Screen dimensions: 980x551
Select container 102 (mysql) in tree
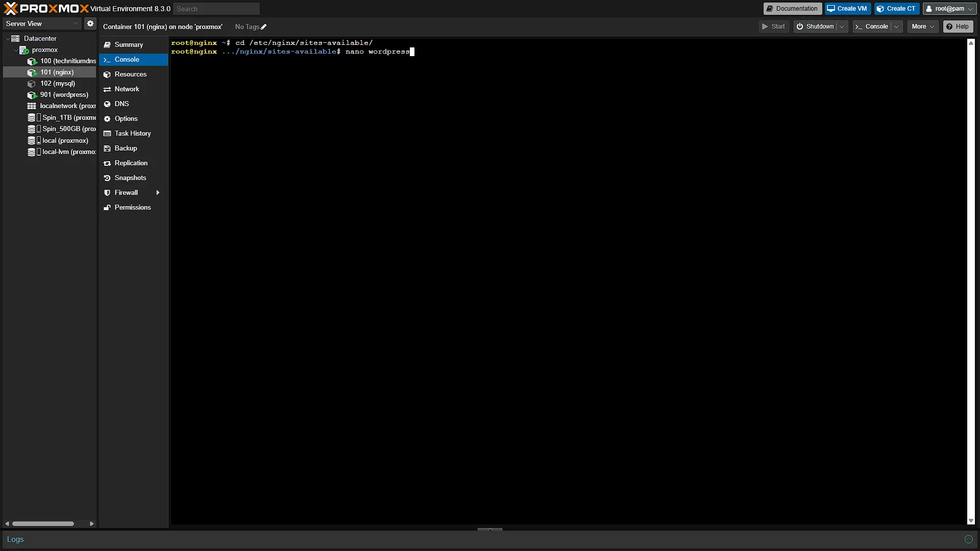click(58, 84)
